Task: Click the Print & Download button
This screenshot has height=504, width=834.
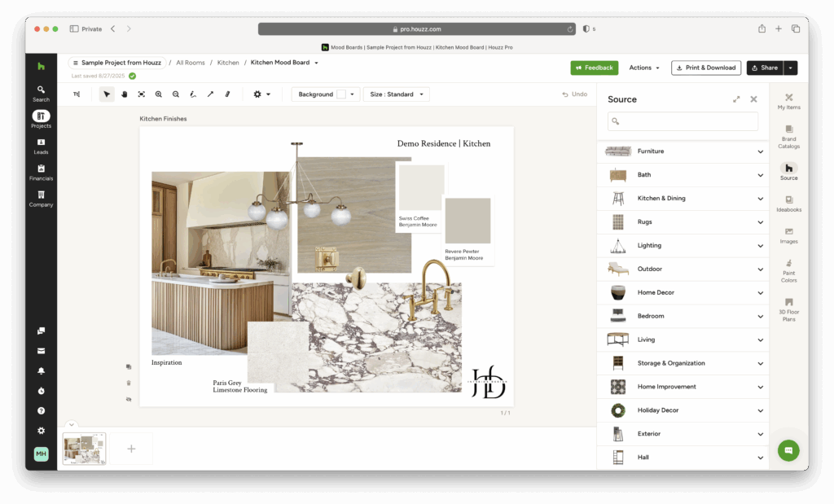Action: (705, 68)
